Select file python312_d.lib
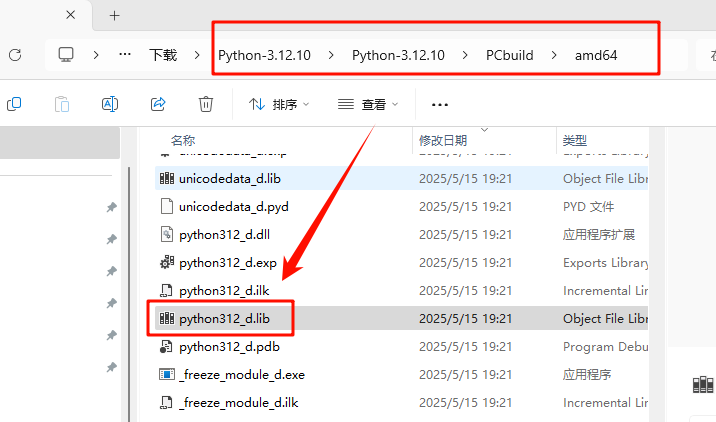 click(225, 318)
